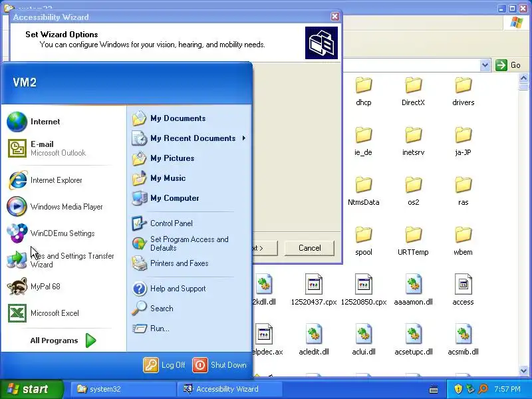The image size is (532, 399).
Task: Expand My Recent Documents submenu
Action: 190,138
